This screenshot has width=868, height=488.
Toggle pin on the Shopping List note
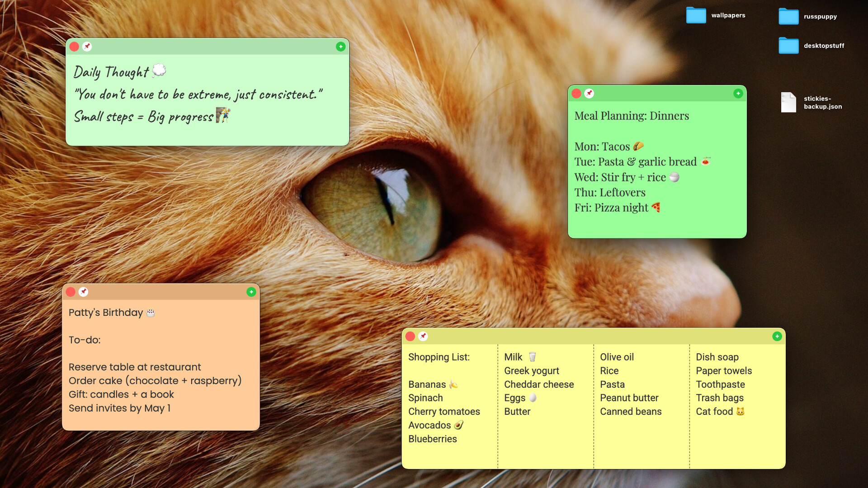pyautogui.click(x=422, y=336)
